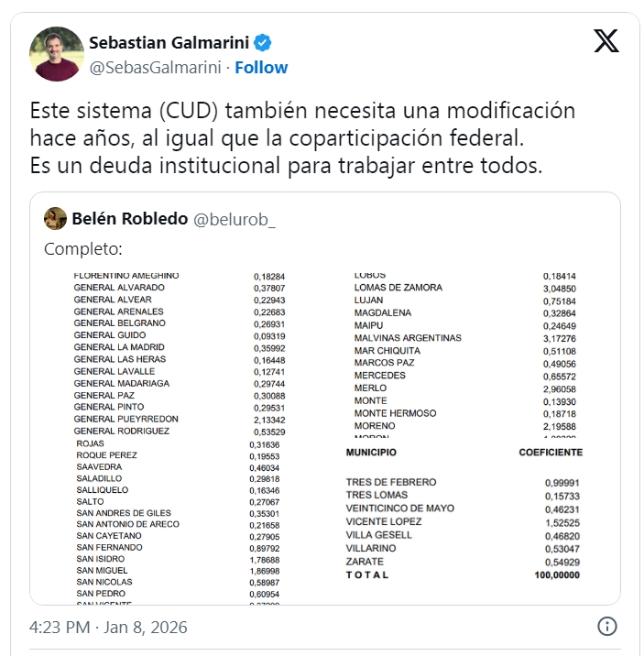
Task: Click the tweet info icon
Action: click(x=606, y=627)
